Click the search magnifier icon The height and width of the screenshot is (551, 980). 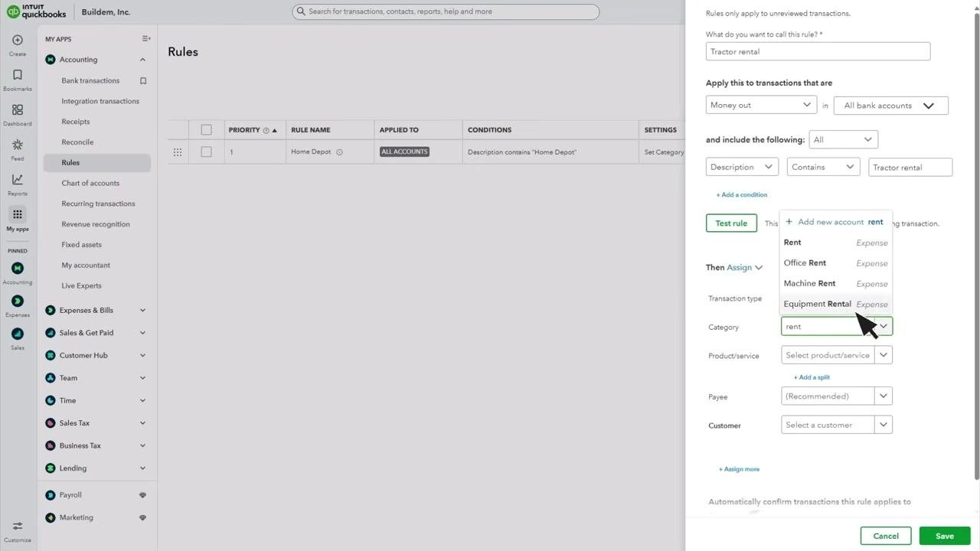302,11
